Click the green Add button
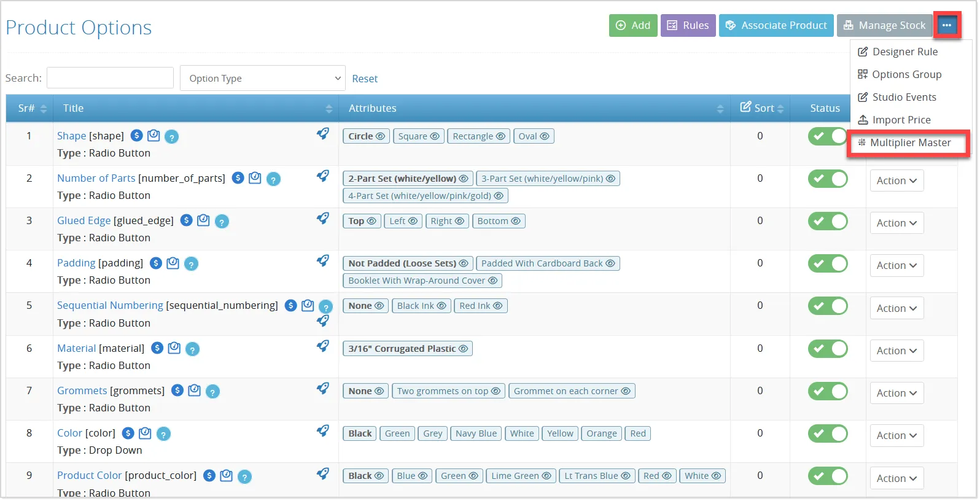The width and height of the screenshot is (980, 501). pos(633,25)
